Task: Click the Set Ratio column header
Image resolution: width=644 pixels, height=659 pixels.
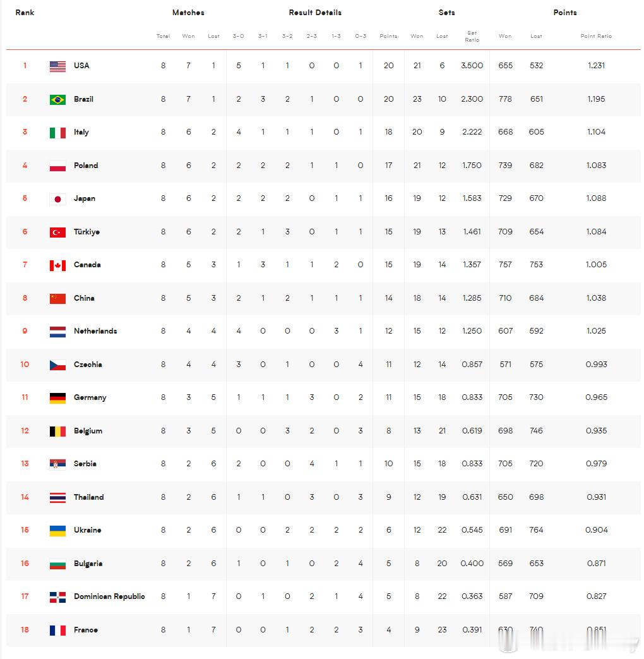Action: pyautogui.click(x=472, y=36)
